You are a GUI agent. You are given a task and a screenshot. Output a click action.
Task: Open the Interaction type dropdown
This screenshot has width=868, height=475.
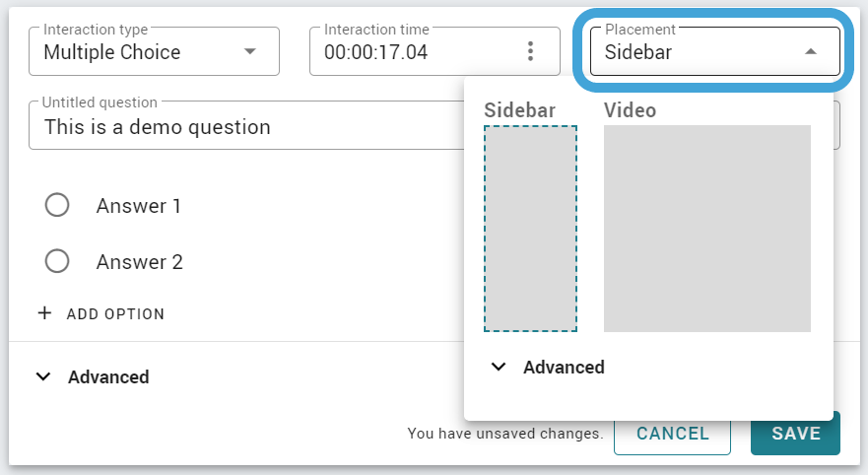point(154,51)
